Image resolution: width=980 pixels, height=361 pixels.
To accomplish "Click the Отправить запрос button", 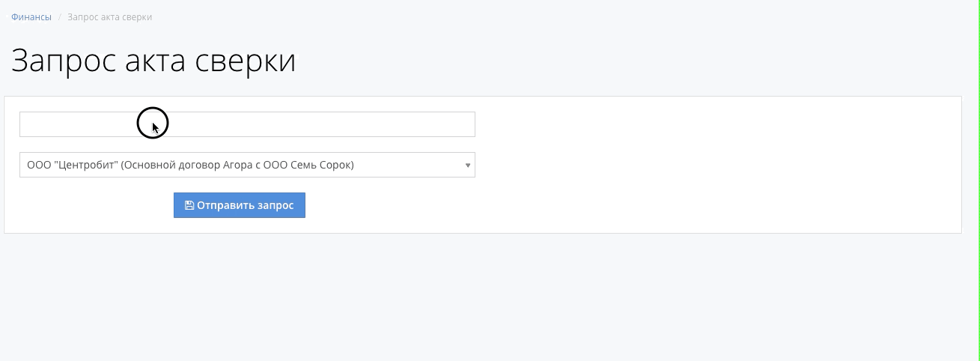I will pyautogui.click(x=240, y=205).
